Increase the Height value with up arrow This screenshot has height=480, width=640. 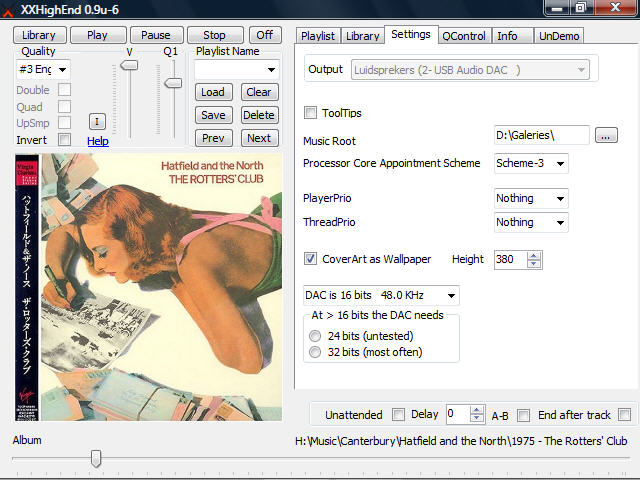point(533,256)
